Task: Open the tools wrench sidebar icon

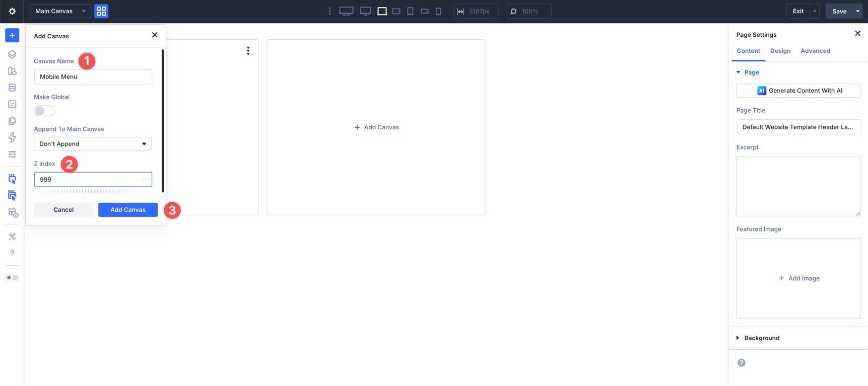Action: click(12, 237)
